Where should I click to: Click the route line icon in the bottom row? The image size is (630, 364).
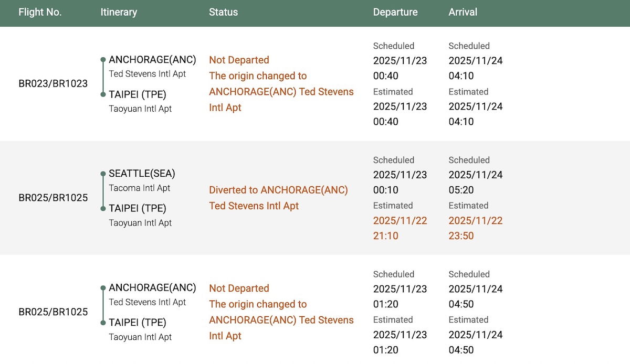[103, 305]
